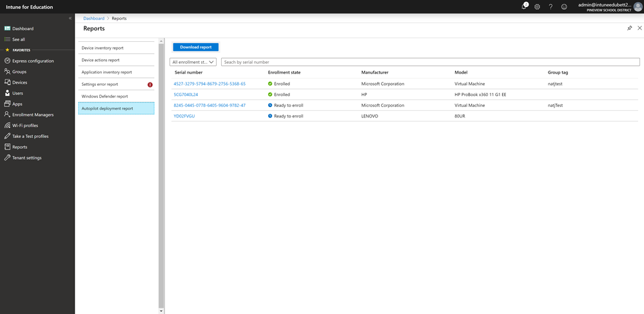Screen dimensions: 644x314
Task: Click the Settings error report alert icon
Action: pyautogui.click(x=150, y=84)
